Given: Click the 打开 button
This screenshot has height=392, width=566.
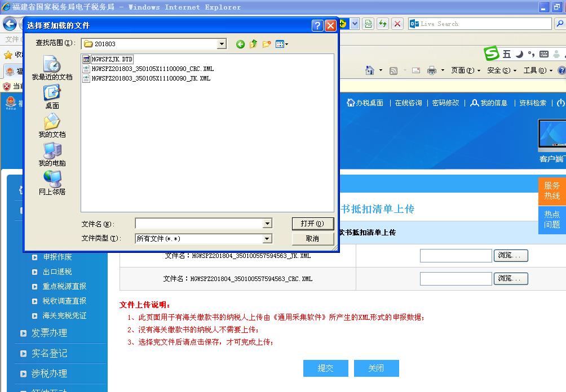Looking at the screenshot, I should coord(312,224).
